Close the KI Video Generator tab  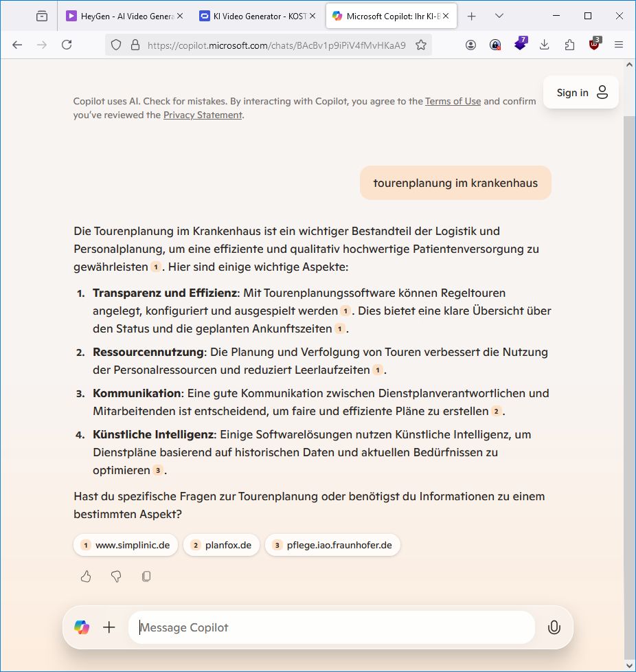[313, 16]
